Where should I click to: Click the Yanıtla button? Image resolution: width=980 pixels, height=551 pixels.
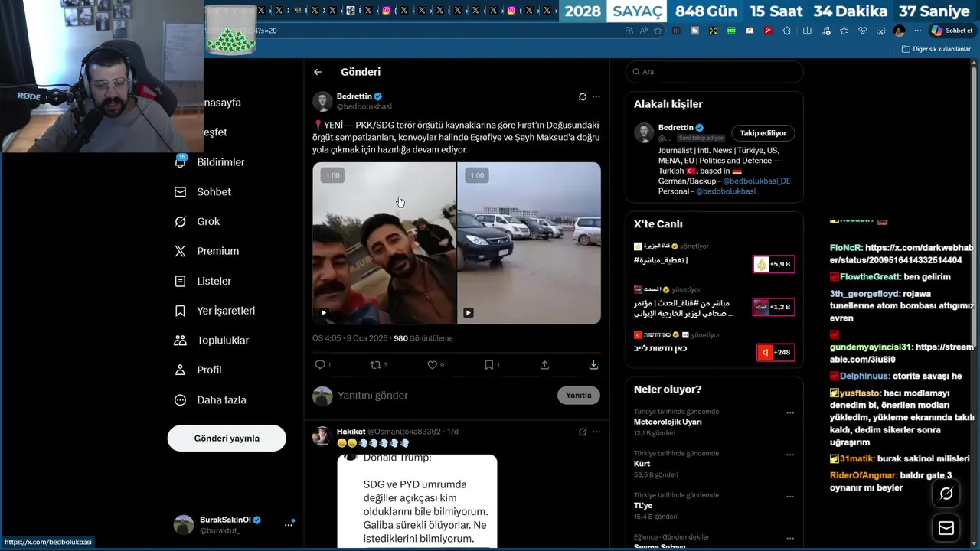pos(578,396)
